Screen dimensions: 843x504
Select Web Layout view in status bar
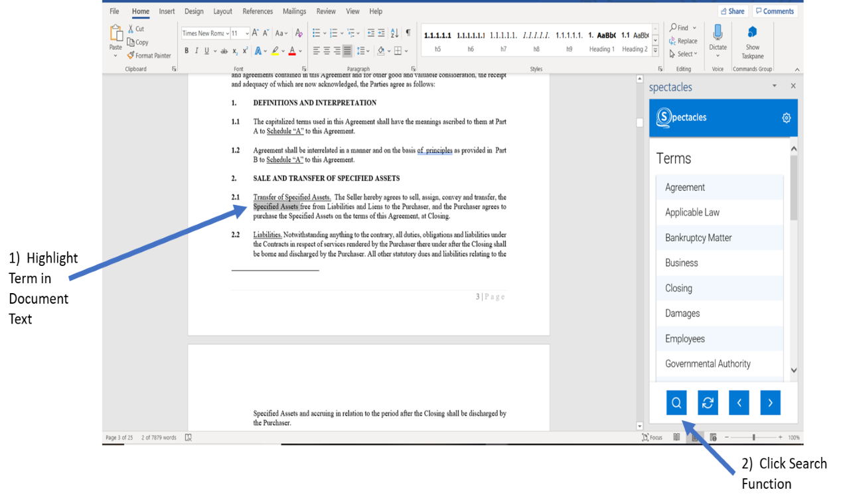pyautogui.click(x=713, y=438)
